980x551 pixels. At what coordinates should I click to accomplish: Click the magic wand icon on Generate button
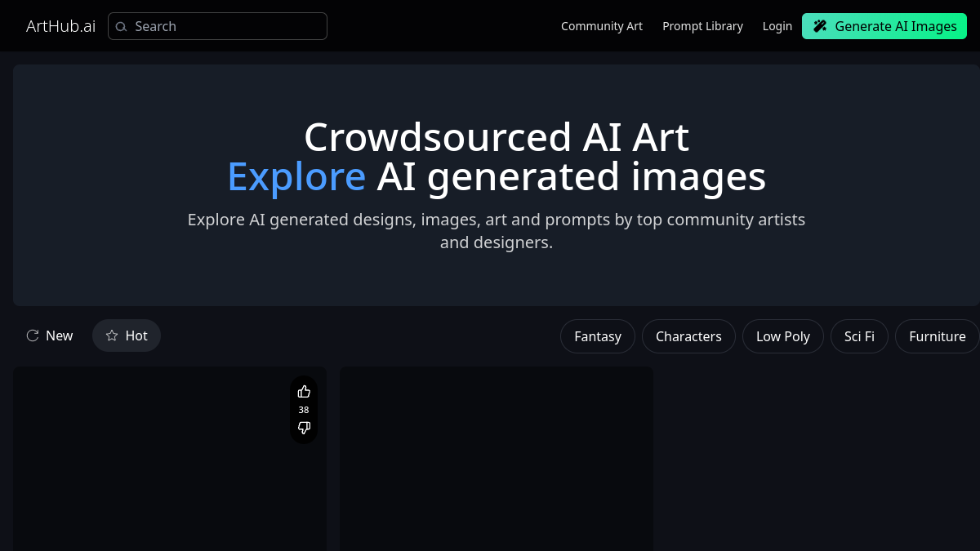tap(820, 26)
